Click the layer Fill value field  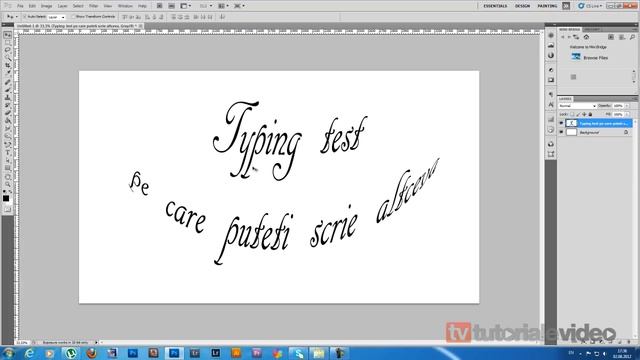(x=618, y=114)
